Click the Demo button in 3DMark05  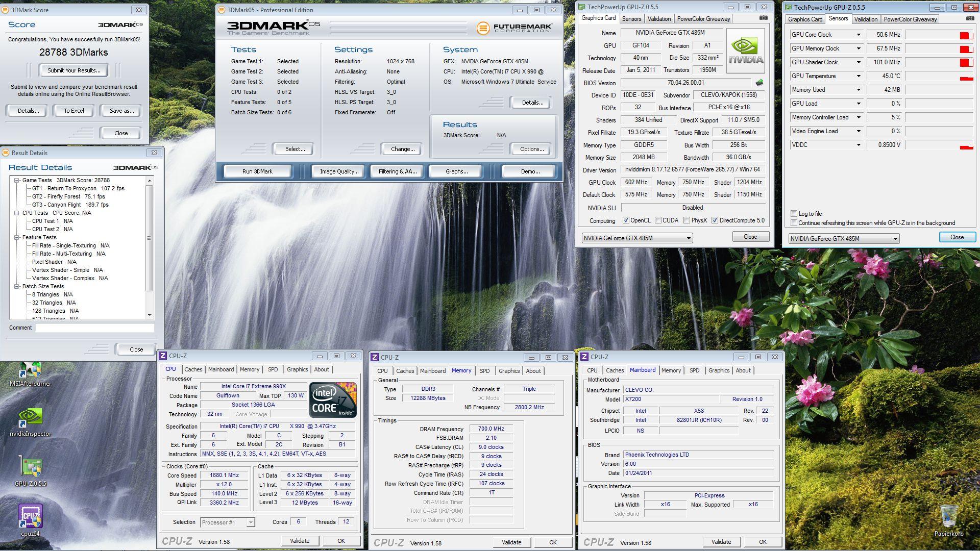click(x=530, y=171)
